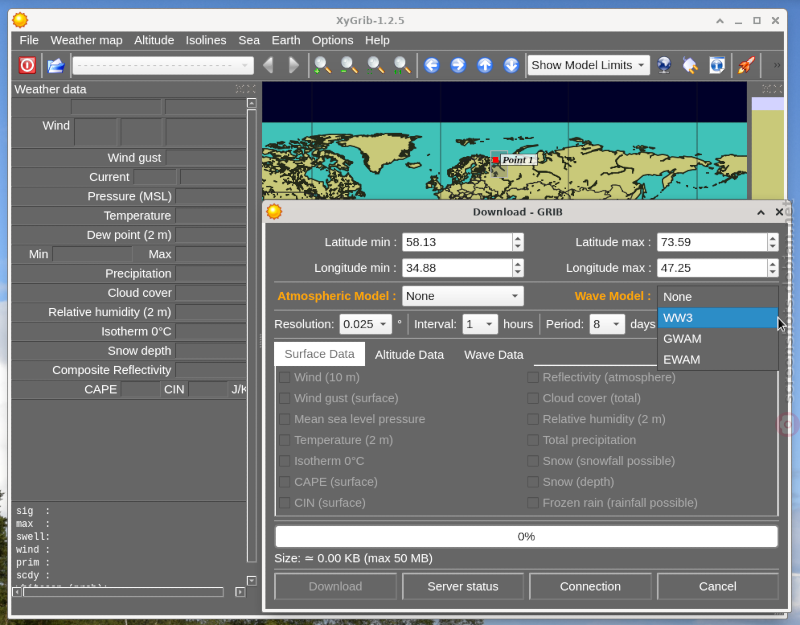
Task: Click the red Point 1 marker on map
Action: (x=495, y=160)
